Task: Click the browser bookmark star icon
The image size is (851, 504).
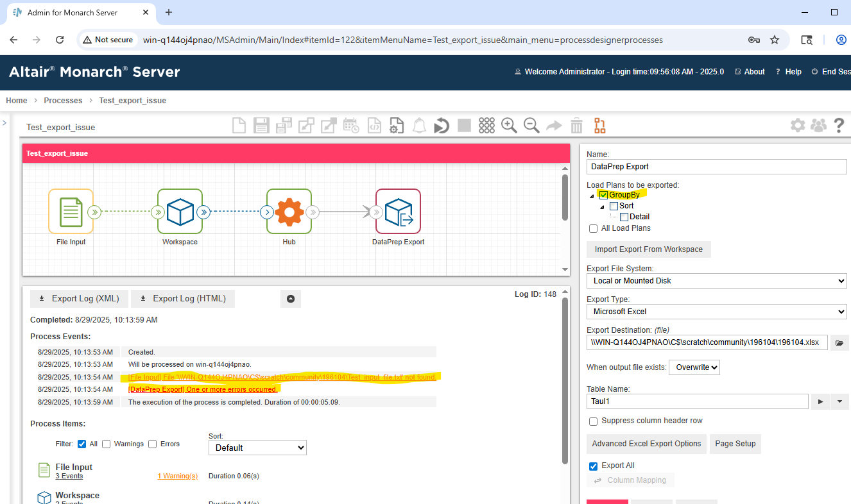Action: (x=775, y=40)
